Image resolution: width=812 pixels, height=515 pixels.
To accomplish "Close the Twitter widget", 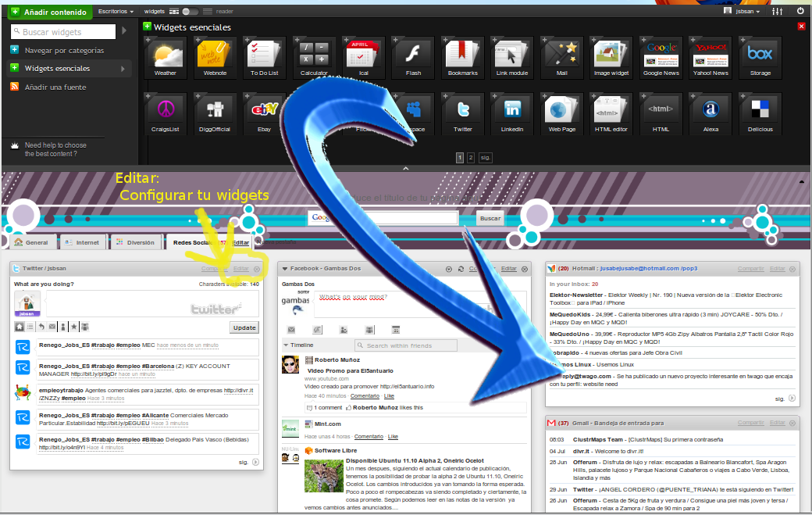I will click(257, 269).
